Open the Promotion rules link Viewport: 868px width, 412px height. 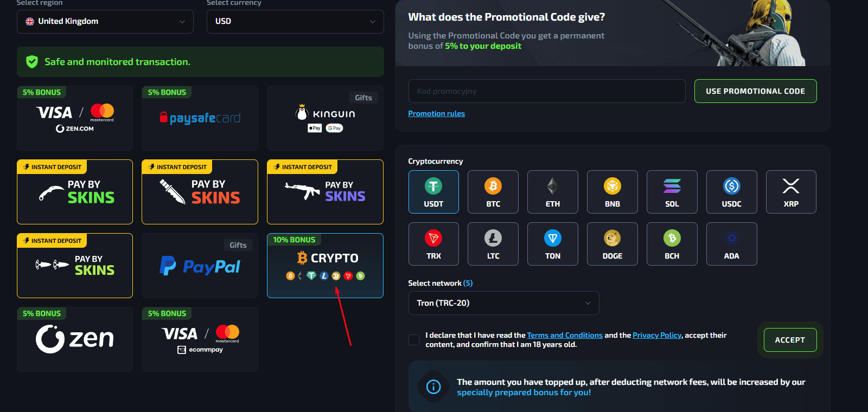[x=436, y=113]
